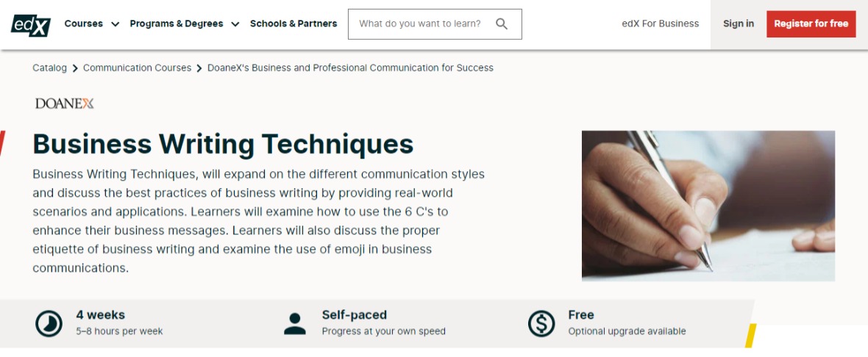Image resolution: width=868 pixels, height=357 pixels.
Task: Click the handwriting course image
Action: coord(708,206)
